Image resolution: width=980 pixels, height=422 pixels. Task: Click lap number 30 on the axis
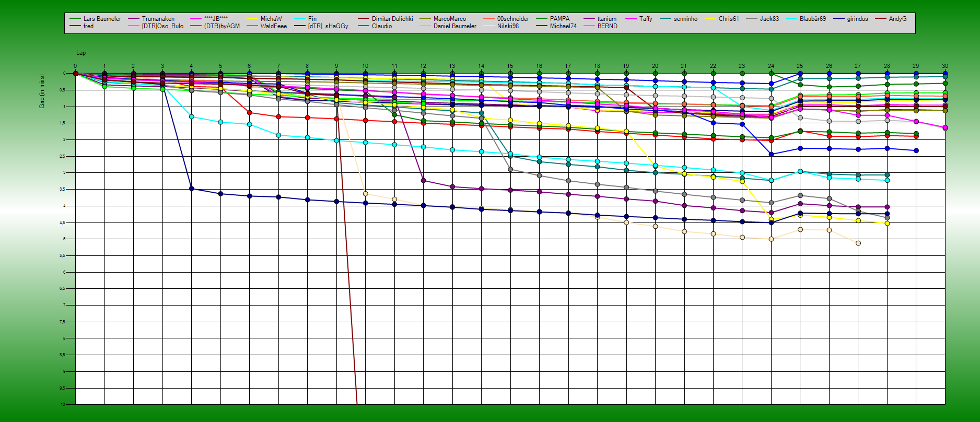coord(944,66)
